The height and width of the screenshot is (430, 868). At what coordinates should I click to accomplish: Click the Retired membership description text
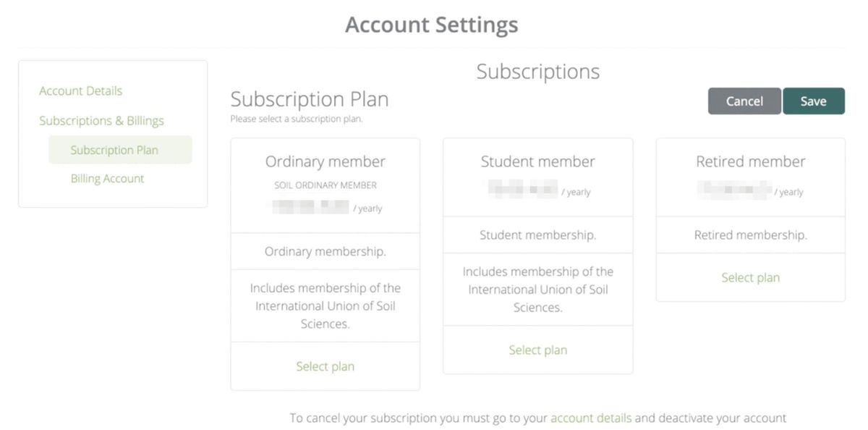coord(750,235)
